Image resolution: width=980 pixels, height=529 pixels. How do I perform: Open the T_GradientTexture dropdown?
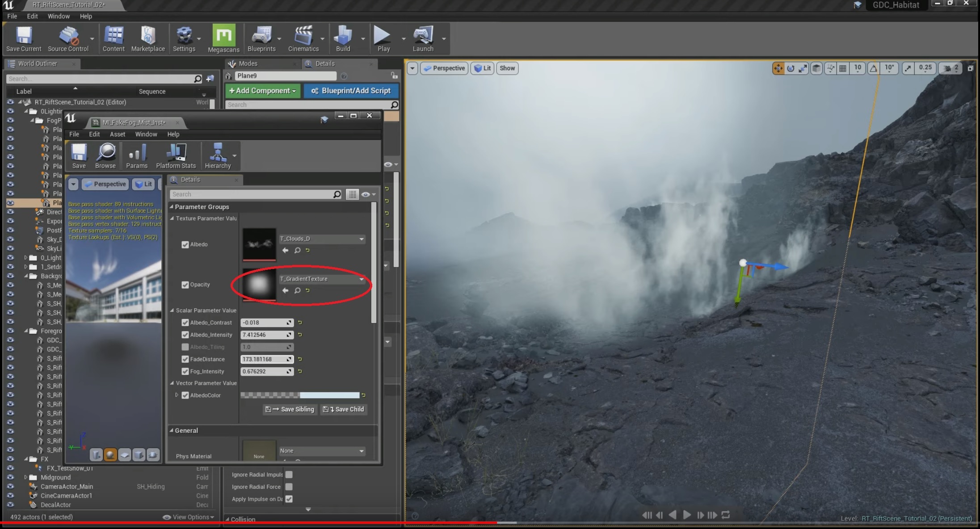322,279
